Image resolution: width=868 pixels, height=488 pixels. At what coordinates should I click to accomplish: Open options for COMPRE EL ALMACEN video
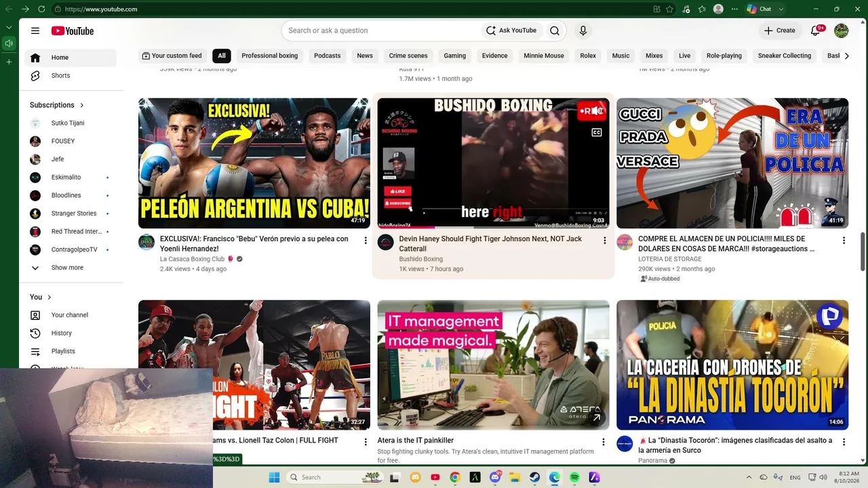tap(844, 240)
